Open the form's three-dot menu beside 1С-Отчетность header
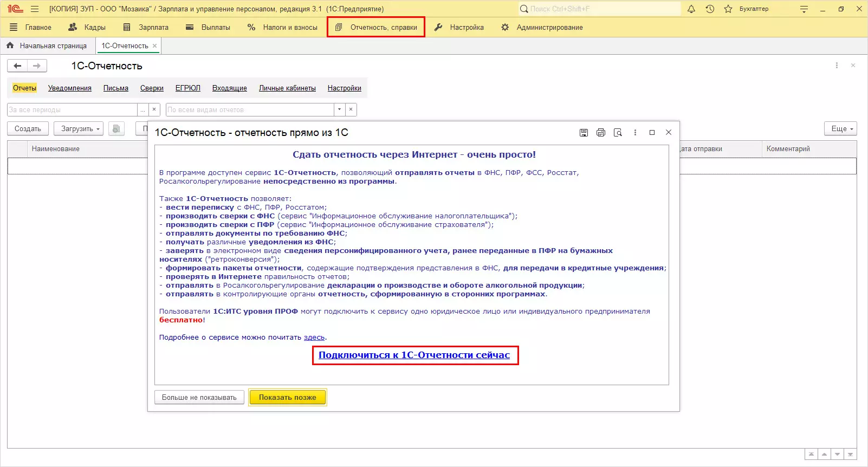 [x=837, y=66]
